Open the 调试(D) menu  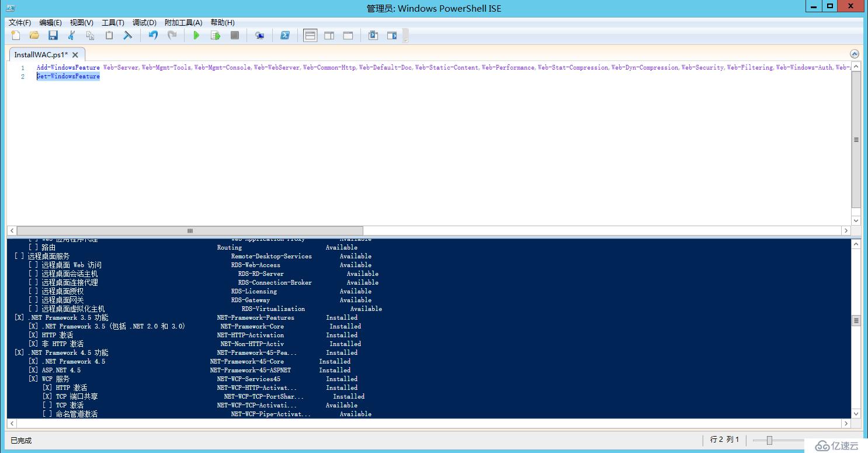(144, 22)
